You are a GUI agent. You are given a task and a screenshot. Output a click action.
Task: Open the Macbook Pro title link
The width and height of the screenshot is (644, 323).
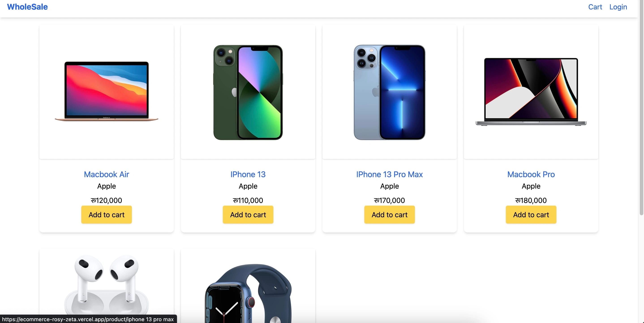531,174
